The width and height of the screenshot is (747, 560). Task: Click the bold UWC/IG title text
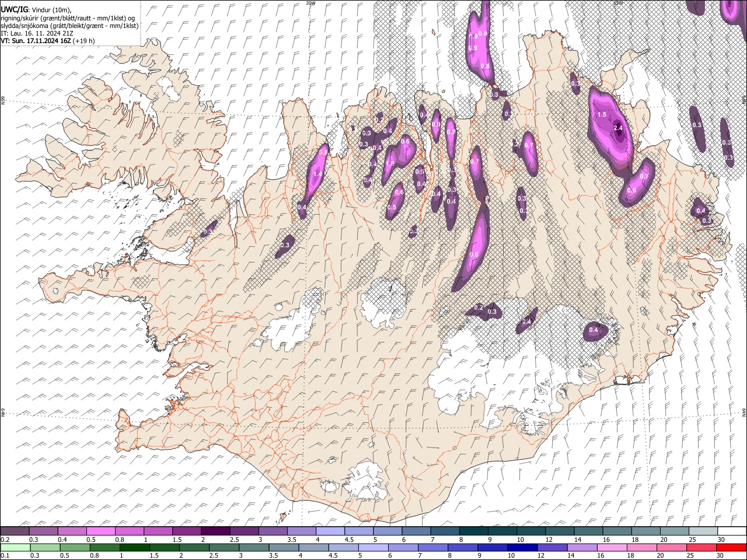pos(14,9)
